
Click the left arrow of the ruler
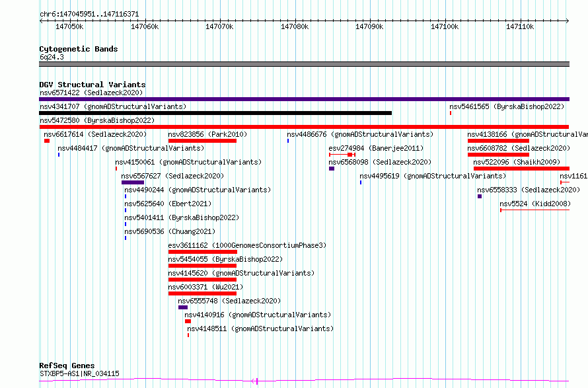click(41, 21)
